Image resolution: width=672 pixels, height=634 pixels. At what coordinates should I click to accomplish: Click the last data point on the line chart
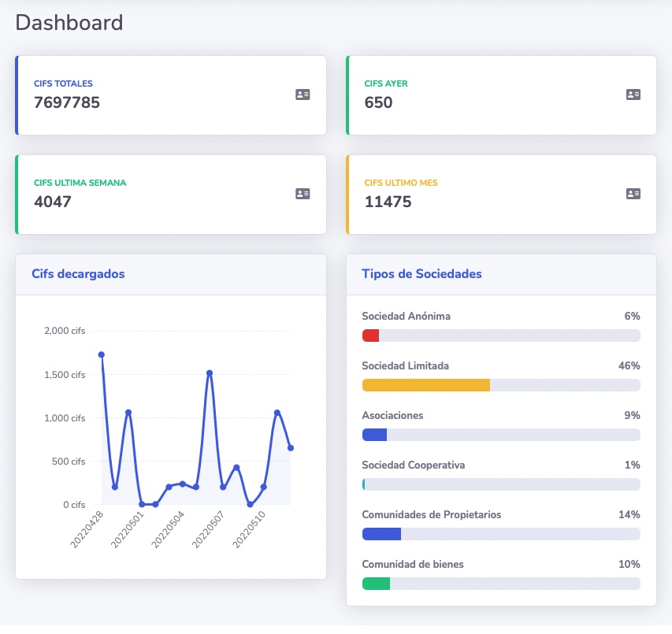tap(291, 448)
